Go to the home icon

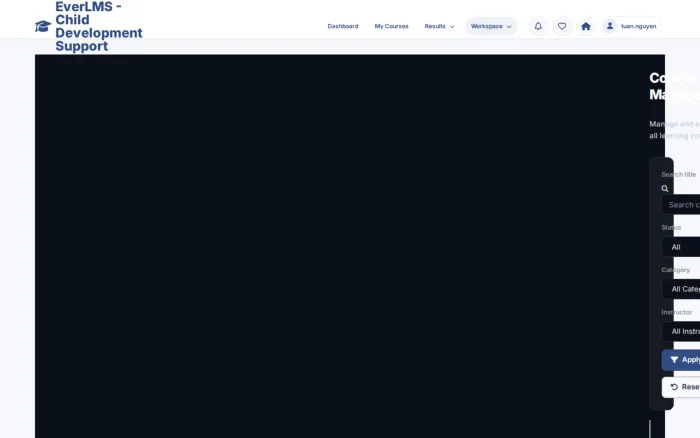586,26
